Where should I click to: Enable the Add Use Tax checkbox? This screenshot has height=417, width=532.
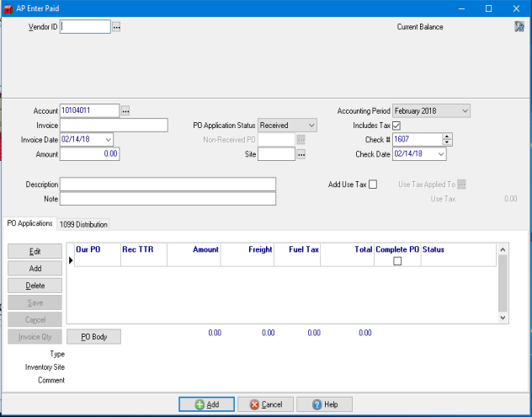pos(373,184)
